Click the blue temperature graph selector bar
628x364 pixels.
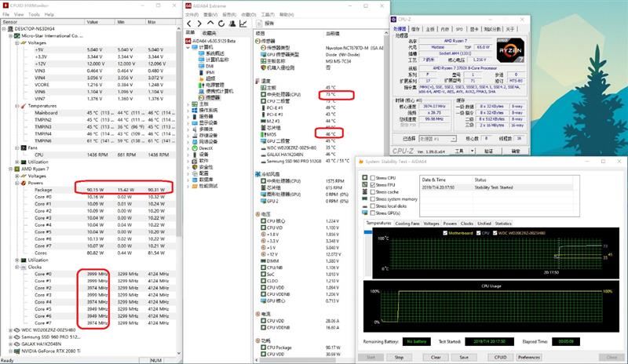367,232
